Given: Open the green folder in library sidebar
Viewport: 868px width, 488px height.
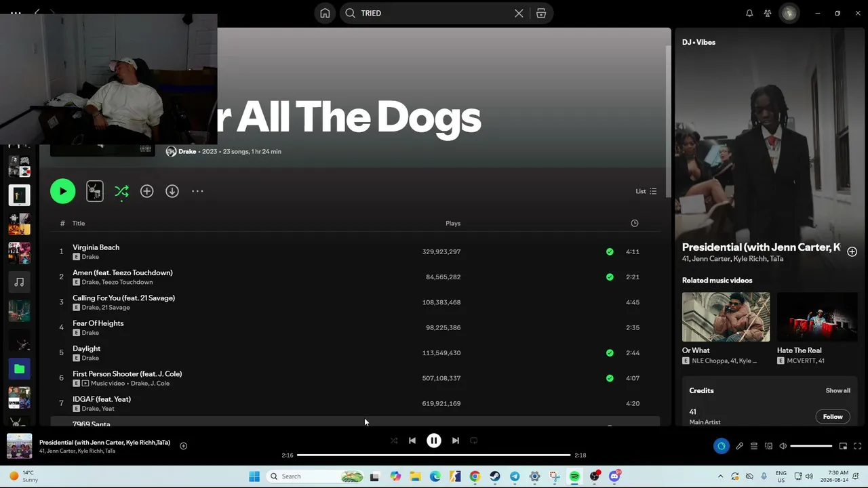Looking at the screenshot, I should [x=19, y=369].
